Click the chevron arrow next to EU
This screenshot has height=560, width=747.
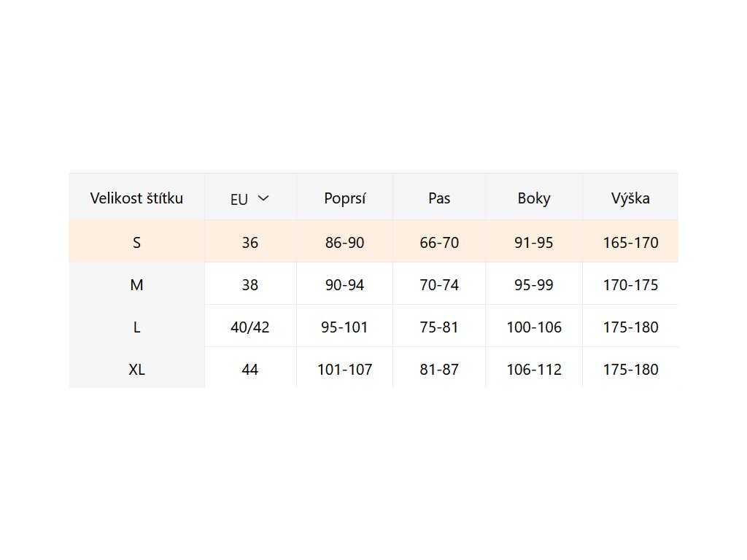263,198
